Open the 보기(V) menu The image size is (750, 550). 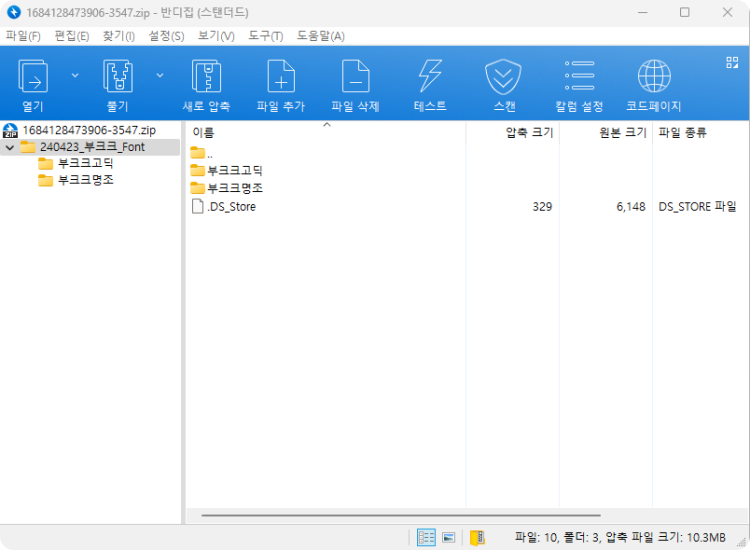point(216,36)
